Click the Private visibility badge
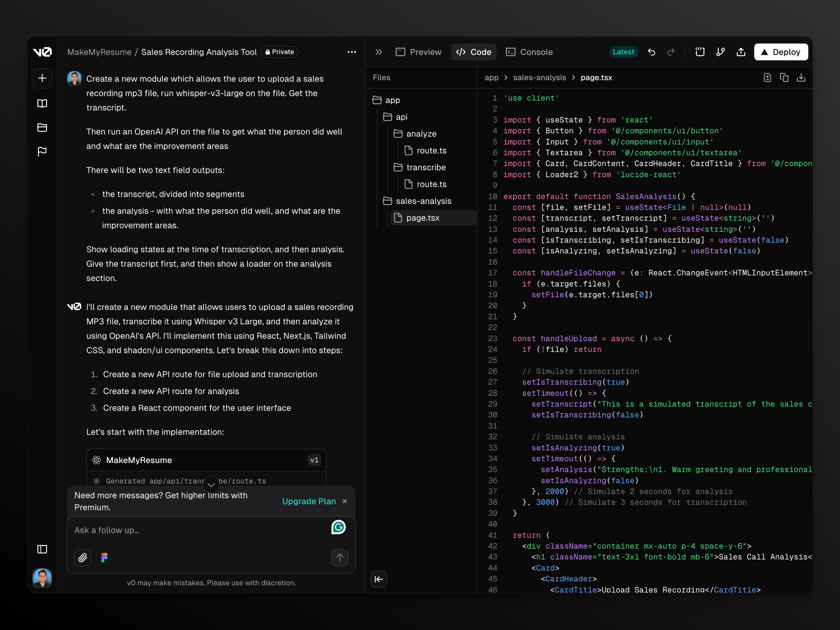This screenshot has height=630, width=840. [x=279, y=52]
